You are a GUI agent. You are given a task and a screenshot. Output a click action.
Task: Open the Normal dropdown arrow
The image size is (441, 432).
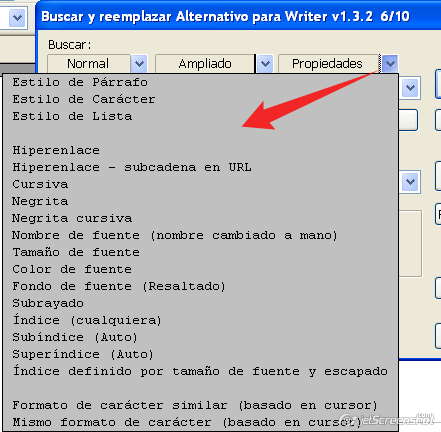click(x=139, y=63)
